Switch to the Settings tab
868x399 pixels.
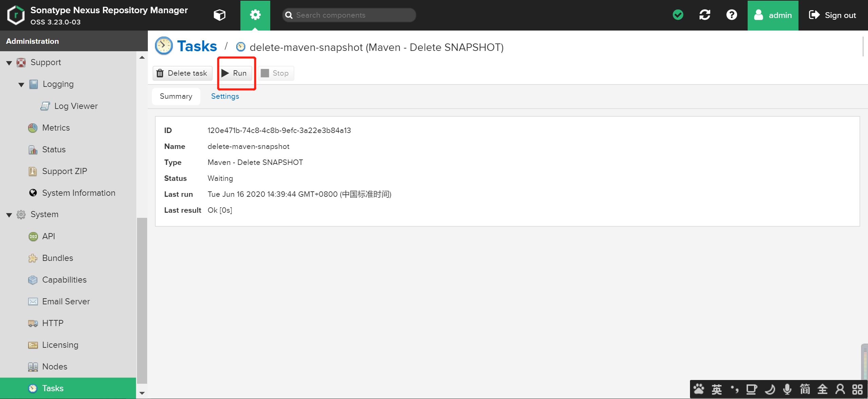coord(225,96)
